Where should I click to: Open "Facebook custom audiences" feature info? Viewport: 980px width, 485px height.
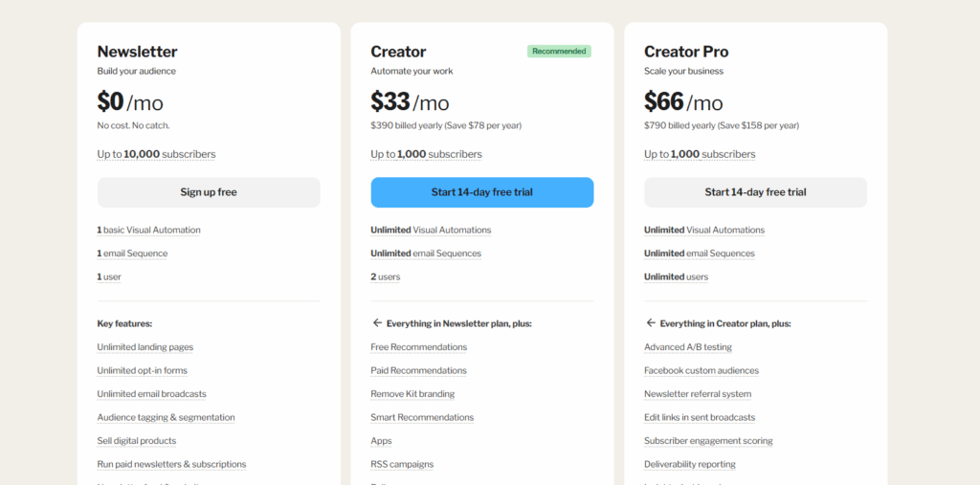(702, 371)
